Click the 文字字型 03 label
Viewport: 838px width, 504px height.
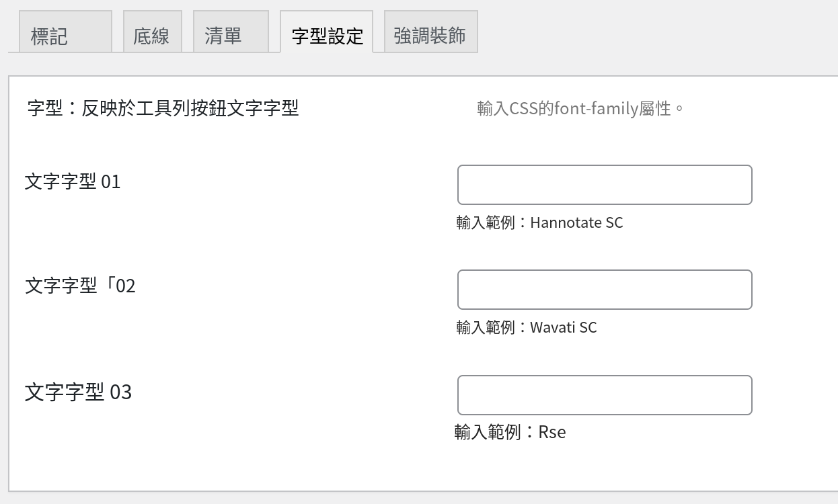(x=78, y=392)
